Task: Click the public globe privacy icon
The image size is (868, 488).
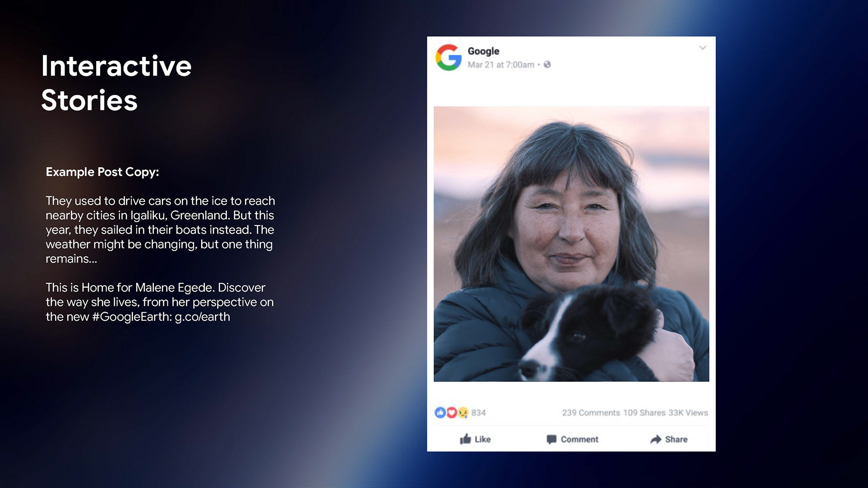Action: tap(547, 65)
